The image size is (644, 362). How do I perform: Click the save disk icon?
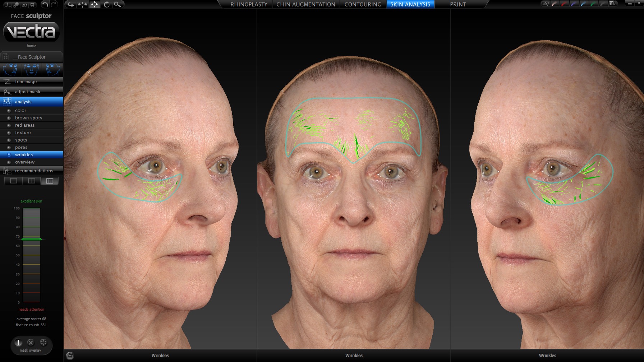pyautogui.click(x=32, y=5)
